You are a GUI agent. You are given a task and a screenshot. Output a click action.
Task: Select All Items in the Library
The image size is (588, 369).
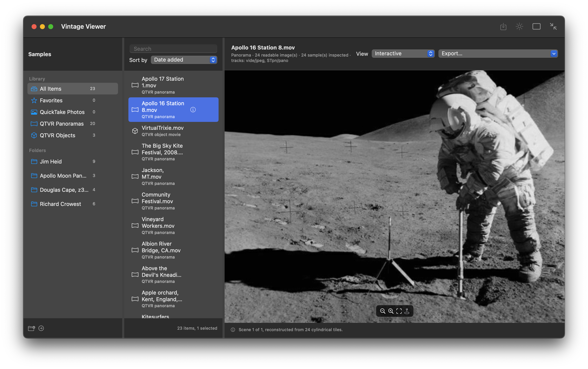(73, 89)
